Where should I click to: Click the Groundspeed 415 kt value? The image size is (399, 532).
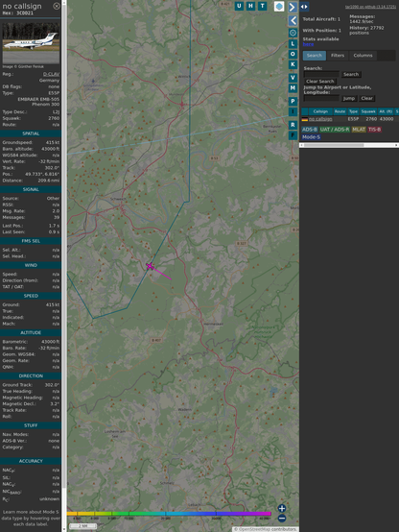[53, 142]
